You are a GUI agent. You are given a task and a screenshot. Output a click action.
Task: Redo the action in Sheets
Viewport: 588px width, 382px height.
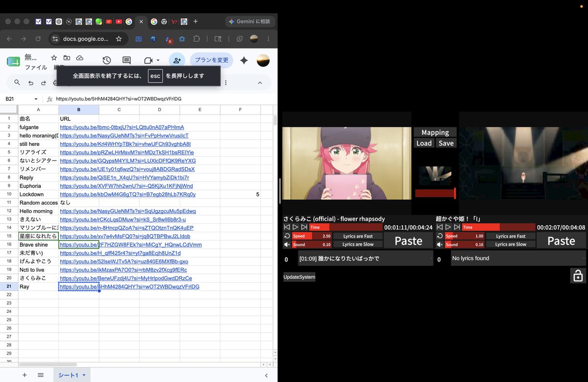pyautogui.click(x=44, y=83)
